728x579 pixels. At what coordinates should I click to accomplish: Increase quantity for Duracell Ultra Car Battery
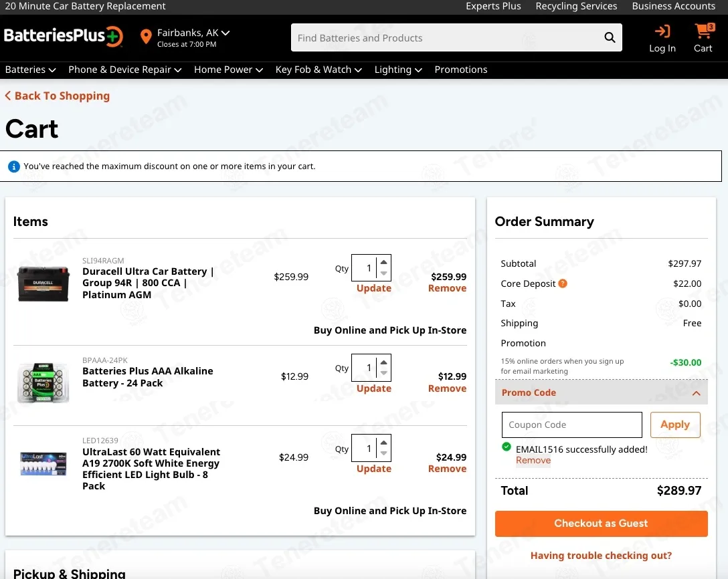383,262
